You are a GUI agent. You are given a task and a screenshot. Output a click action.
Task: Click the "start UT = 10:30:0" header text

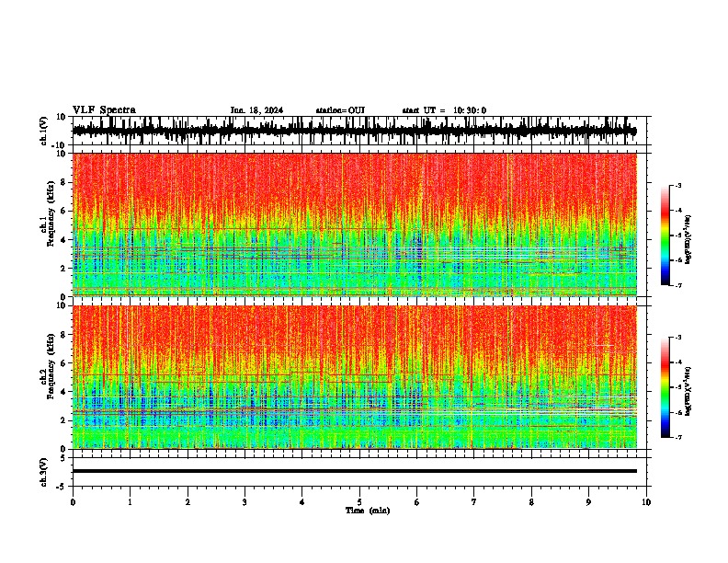click(x=444, y=110)
